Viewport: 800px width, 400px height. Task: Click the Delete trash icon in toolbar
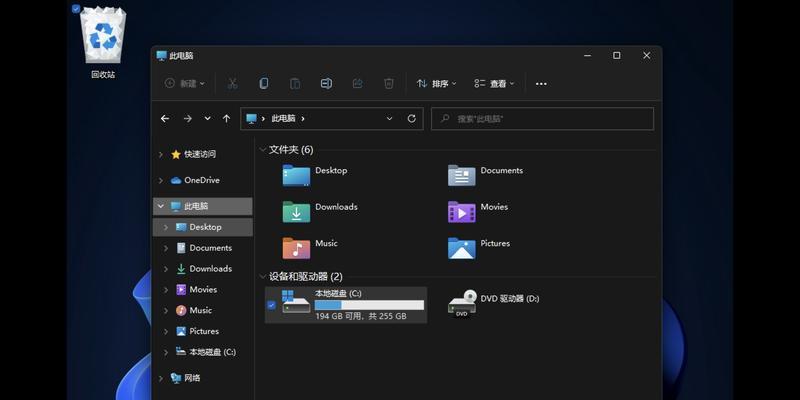(389, 83)
